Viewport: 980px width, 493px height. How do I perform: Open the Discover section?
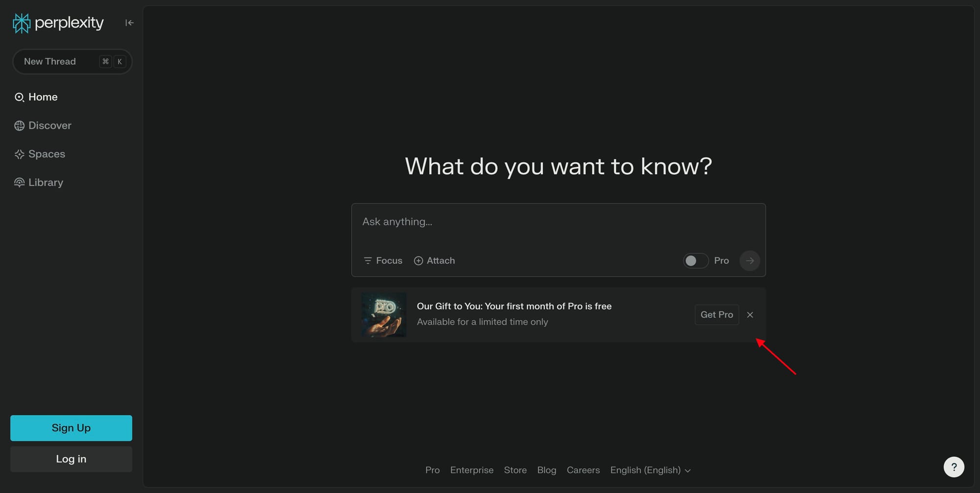(43, 125)
